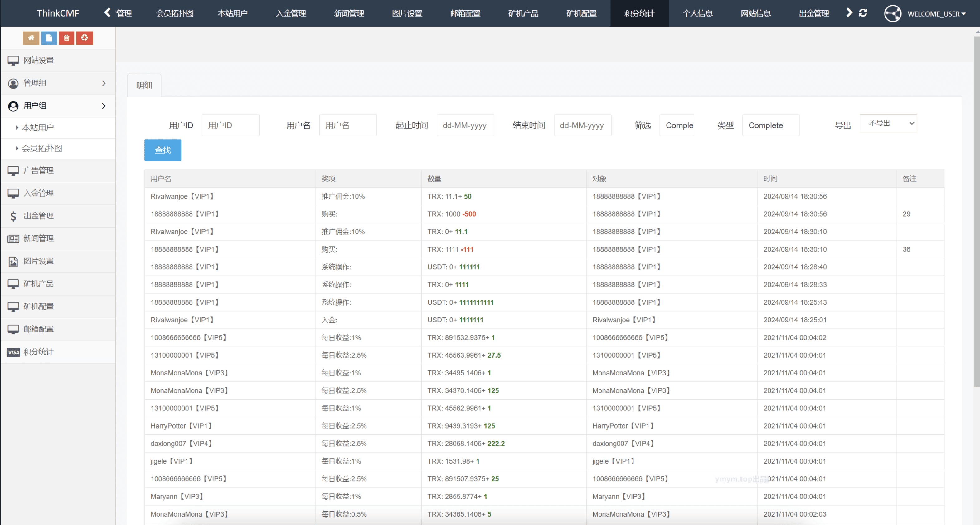Click the red trash icon button
Viewport: 980px width, 525px height.
tap(66, 38)
